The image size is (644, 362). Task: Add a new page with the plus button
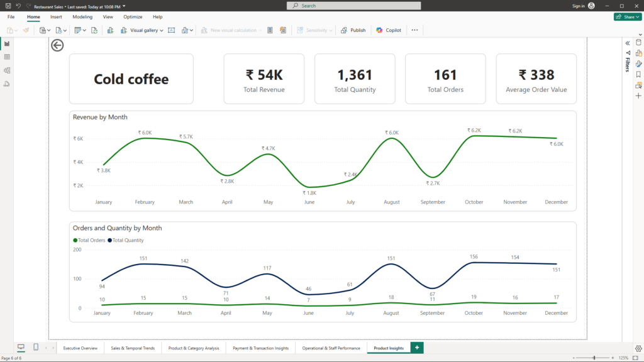click(417, 348)
